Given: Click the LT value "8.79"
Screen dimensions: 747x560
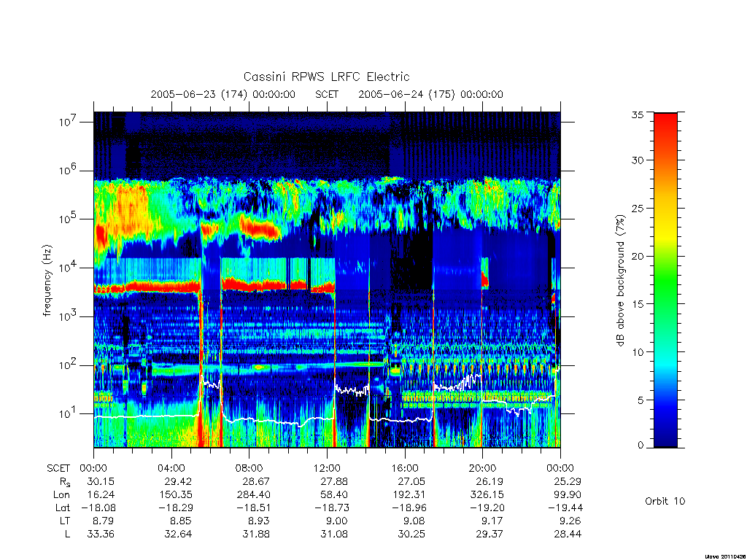Looking at the screenshot, I should (104, 521).
